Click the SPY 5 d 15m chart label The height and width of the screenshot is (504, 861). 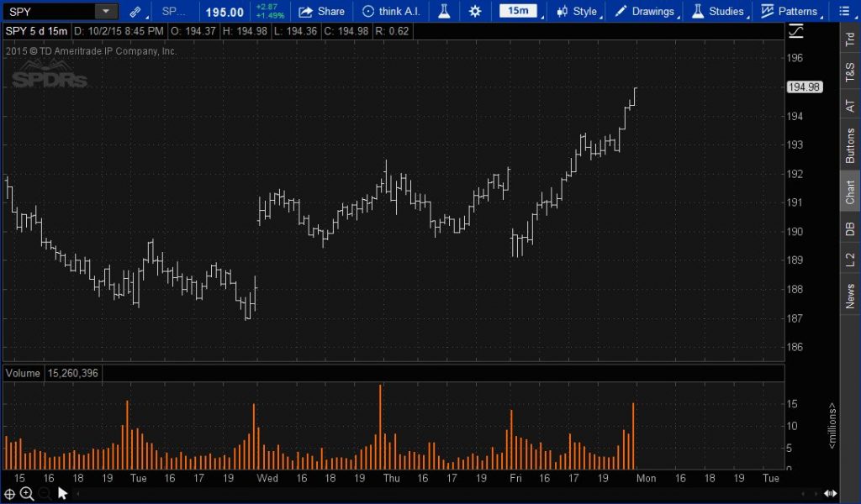(36, 31)
